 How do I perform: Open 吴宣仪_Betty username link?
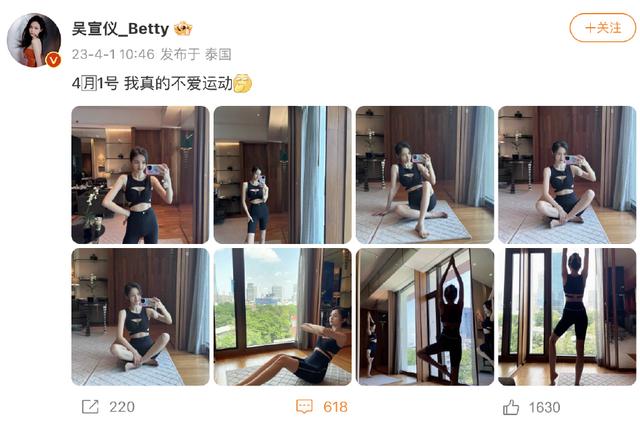tap(120, 29)
